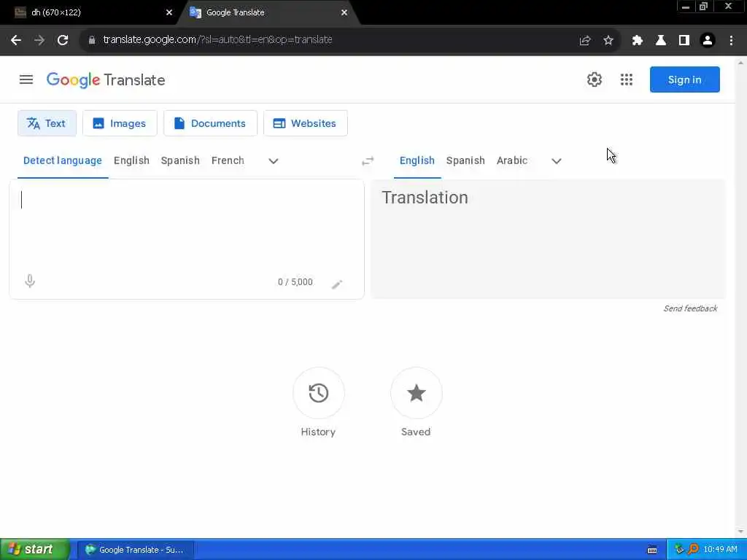The image size is (747, 560).
Task: Click Google Translate taskbar item
Action: (x=135, y=550)
